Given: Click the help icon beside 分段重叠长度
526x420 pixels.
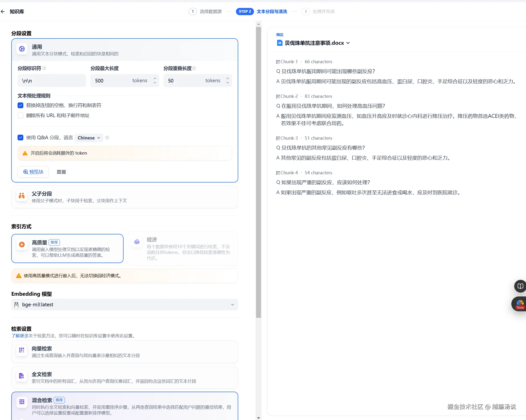Looking at the screenshot, I should tap(194, 68).
